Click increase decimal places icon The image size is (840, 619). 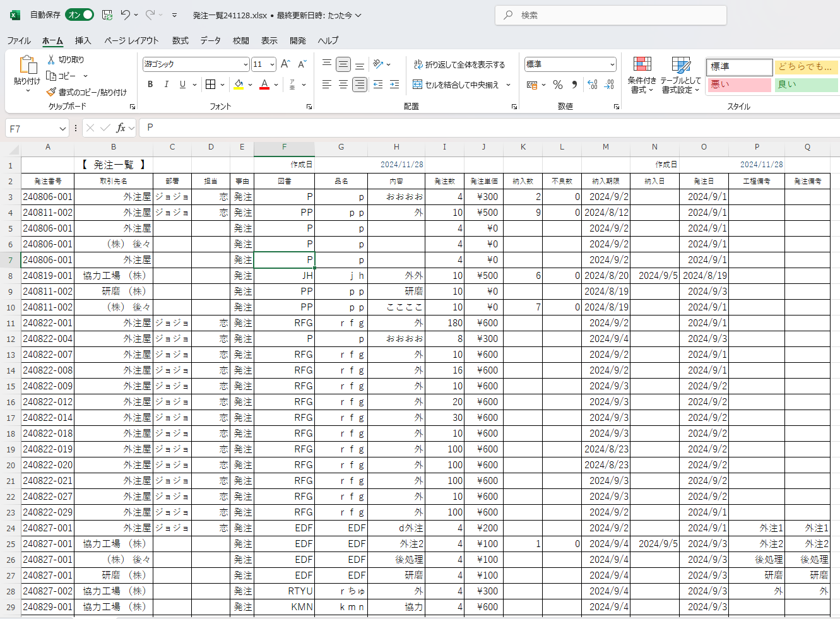click(592, 84)
